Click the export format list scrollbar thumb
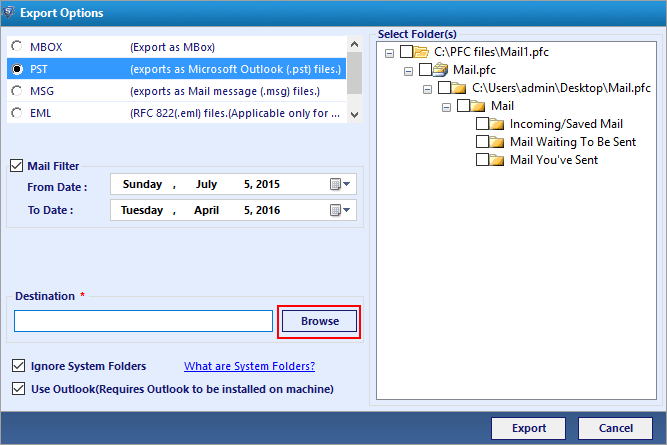Image resolution: width=667 pixels, height=445 pixels. (354, 73)
